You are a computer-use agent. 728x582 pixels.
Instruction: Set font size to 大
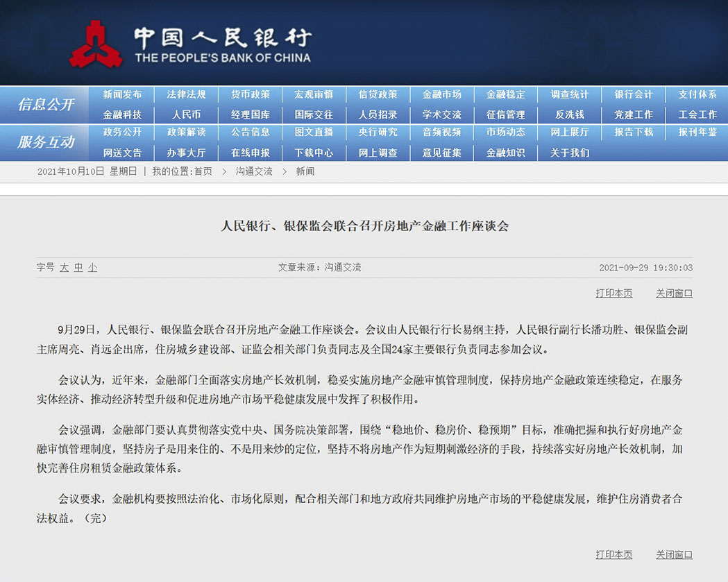(64, 268)
